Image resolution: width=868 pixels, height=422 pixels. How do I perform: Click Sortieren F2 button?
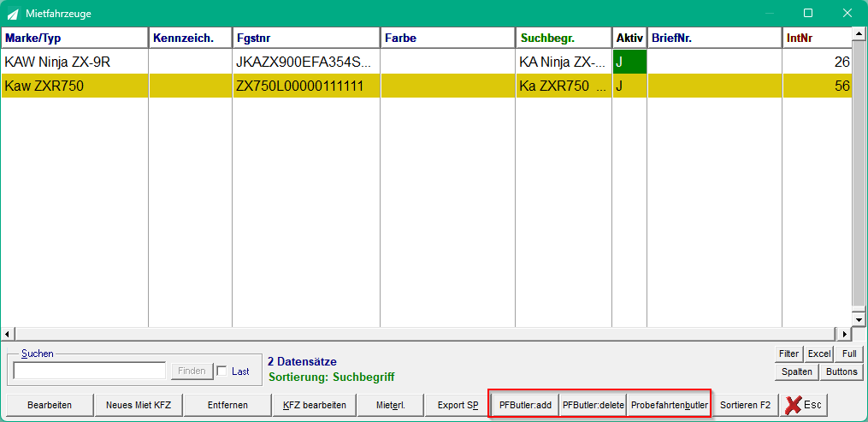click(745, 405)
